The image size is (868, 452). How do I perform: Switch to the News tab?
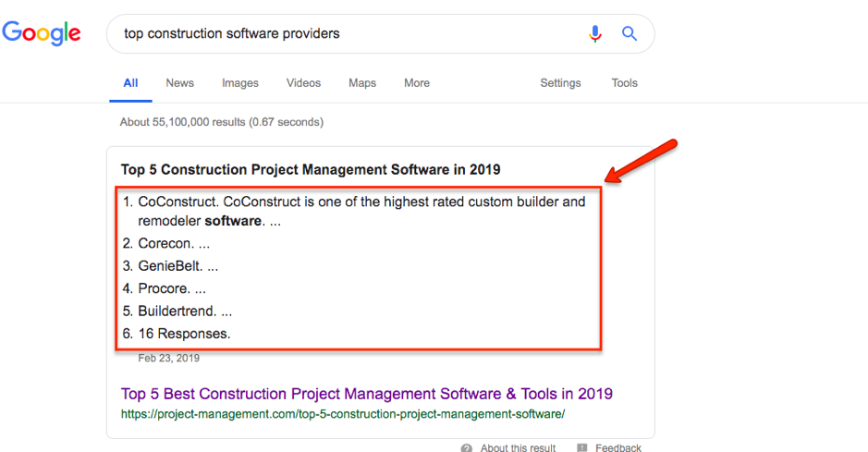pyautogui.click(x=179, y=83)
